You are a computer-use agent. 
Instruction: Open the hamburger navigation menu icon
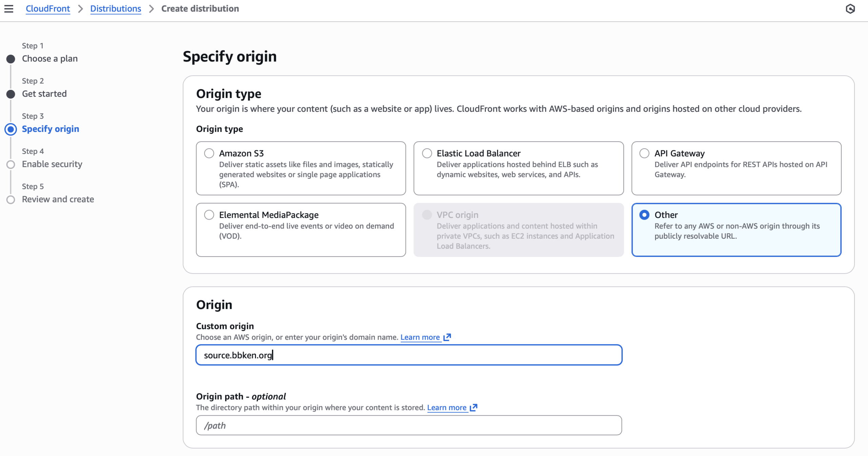point(9,8)
